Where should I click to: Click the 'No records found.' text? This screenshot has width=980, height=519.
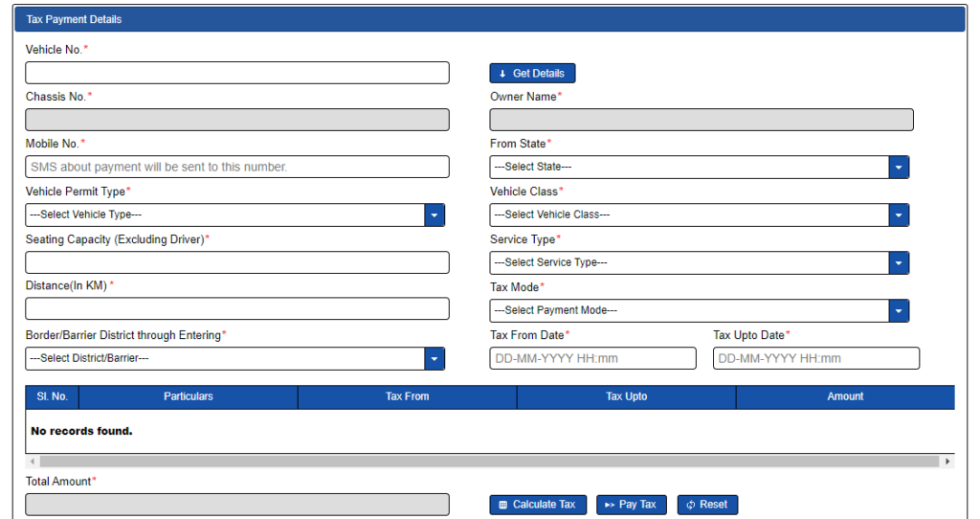coord(81,431)
